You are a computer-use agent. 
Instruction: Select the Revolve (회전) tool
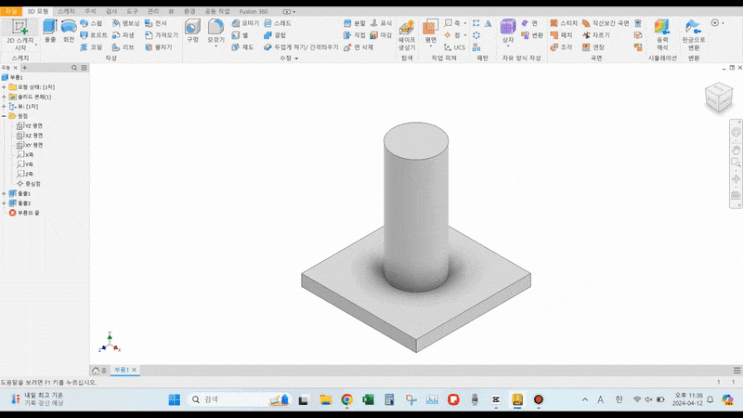pyautogui.click(x=69, y=31)
